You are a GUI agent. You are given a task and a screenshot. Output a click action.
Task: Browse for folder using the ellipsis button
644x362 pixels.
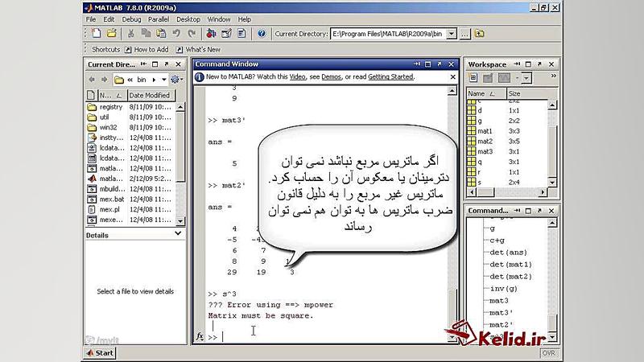click(x=464, y=34)
